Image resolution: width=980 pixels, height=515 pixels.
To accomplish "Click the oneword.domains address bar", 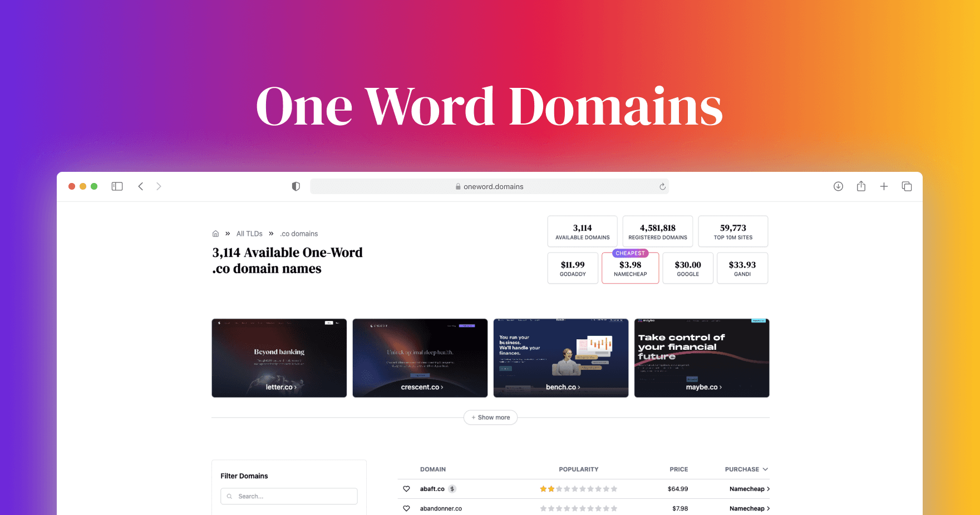I will point(489,186).
